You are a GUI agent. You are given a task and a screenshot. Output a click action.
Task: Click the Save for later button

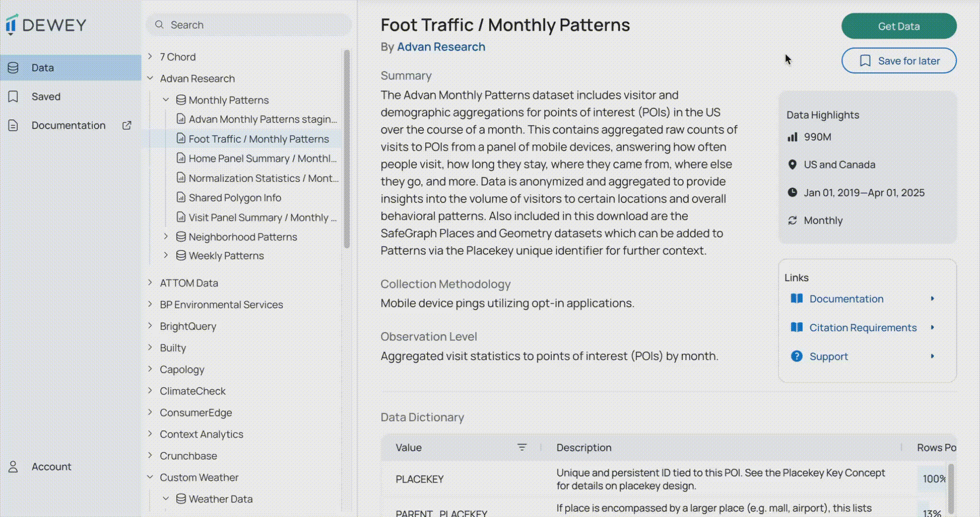tap(899, 61)
